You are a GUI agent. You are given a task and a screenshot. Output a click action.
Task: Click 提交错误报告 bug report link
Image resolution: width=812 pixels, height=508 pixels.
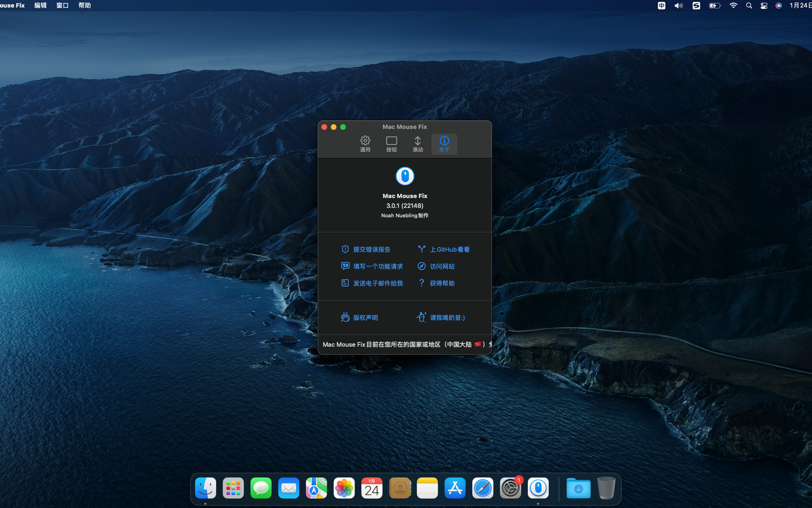366,249
